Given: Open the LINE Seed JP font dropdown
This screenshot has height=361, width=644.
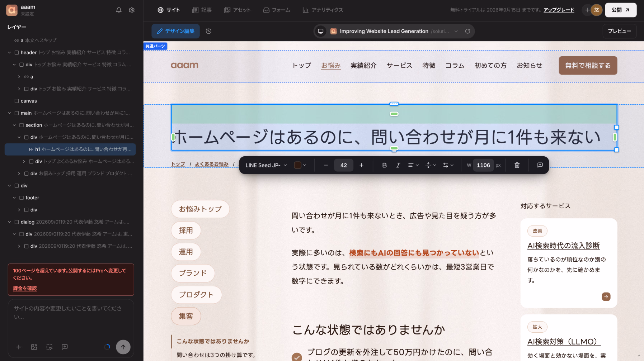Looking at the screenshot, I should (x=266, y=165).
